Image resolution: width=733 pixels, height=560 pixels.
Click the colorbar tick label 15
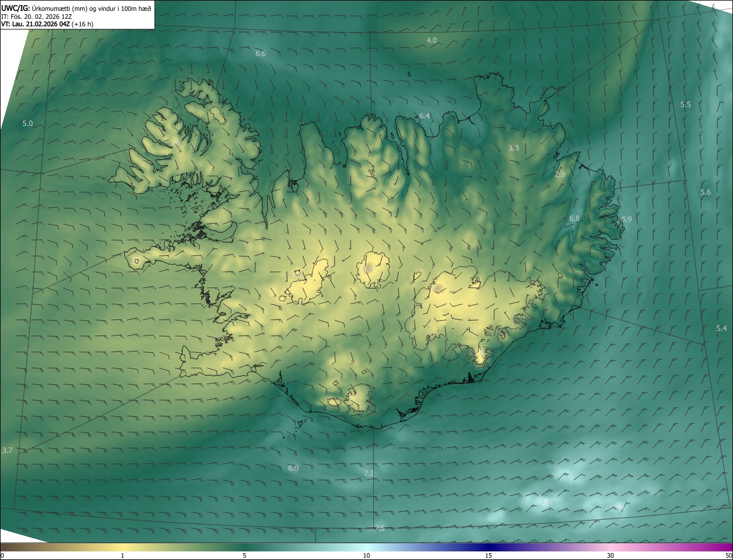[x=488, y=555]
